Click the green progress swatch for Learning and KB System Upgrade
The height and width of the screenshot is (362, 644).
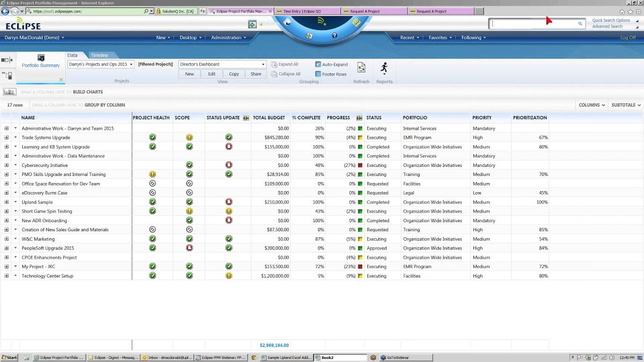pos(360,147)
